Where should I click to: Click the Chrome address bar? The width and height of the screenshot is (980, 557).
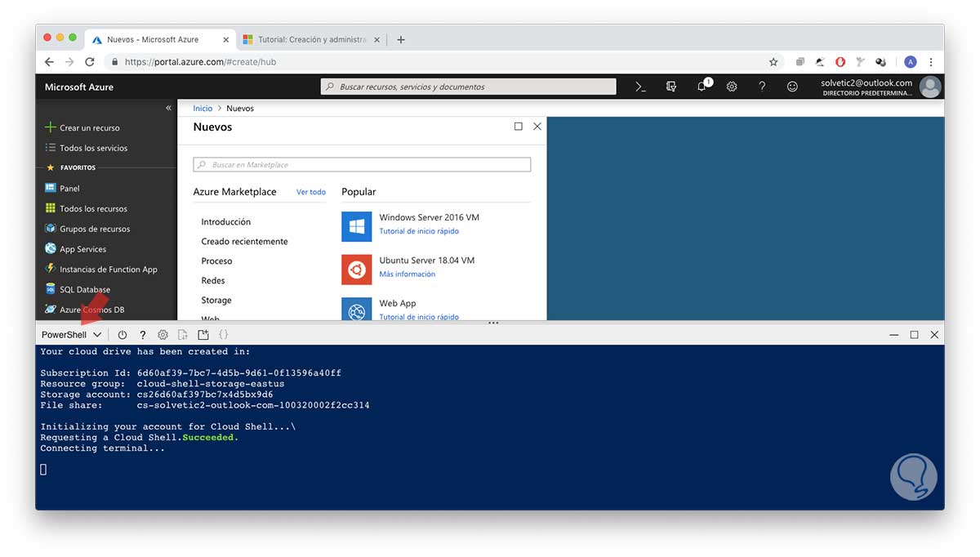[x=445, y=62]
